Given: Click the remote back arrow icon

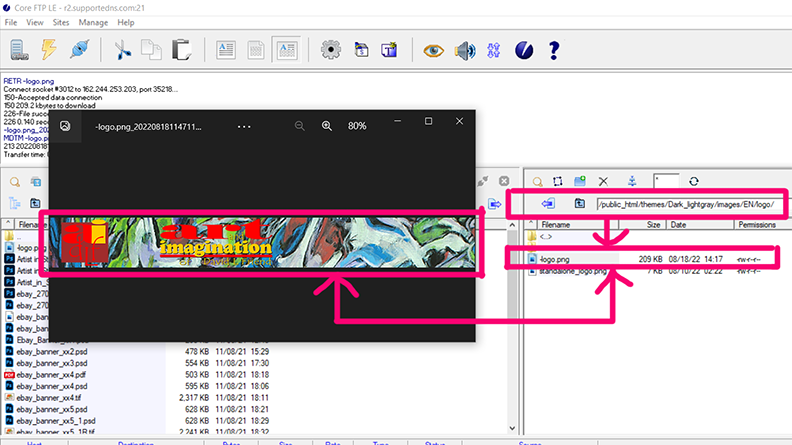Looking at the screenshot, I should click(548, 204).
